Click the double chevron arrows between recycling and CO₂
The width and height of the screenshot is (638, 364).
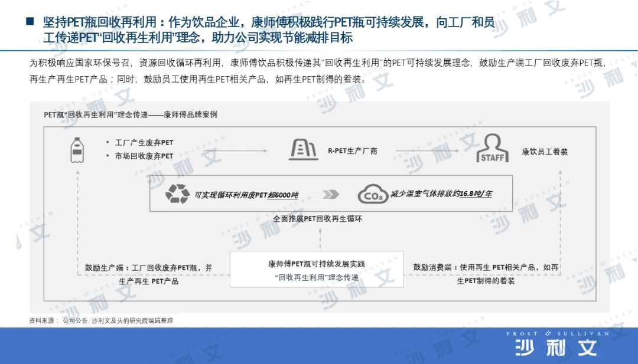pyautogui.click(x=331, y=195)
